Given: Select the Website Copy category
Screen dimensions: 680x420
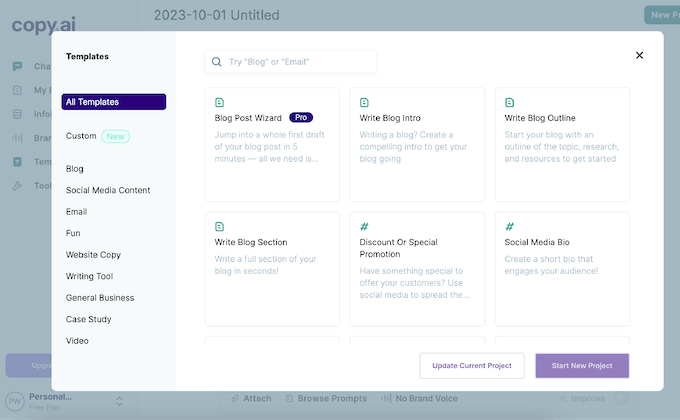Looking at the screenshot, I should pos(93,255).
